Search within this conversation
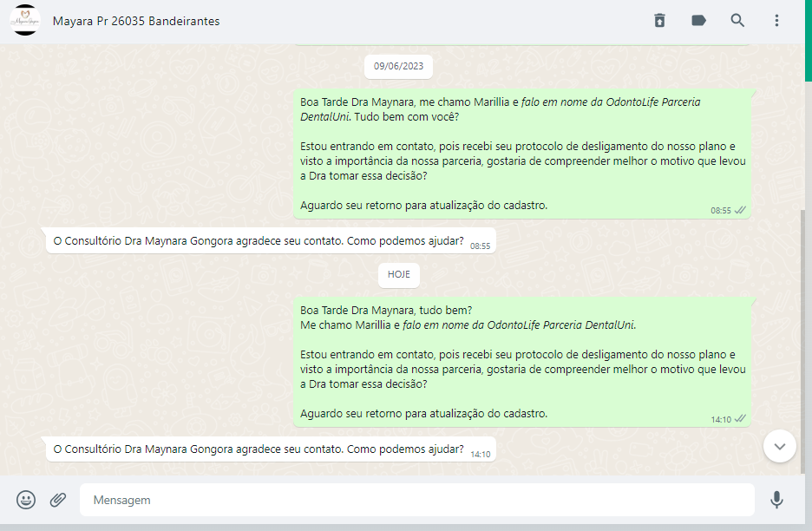This screenshot has height=531, width=812. (737, 21)
